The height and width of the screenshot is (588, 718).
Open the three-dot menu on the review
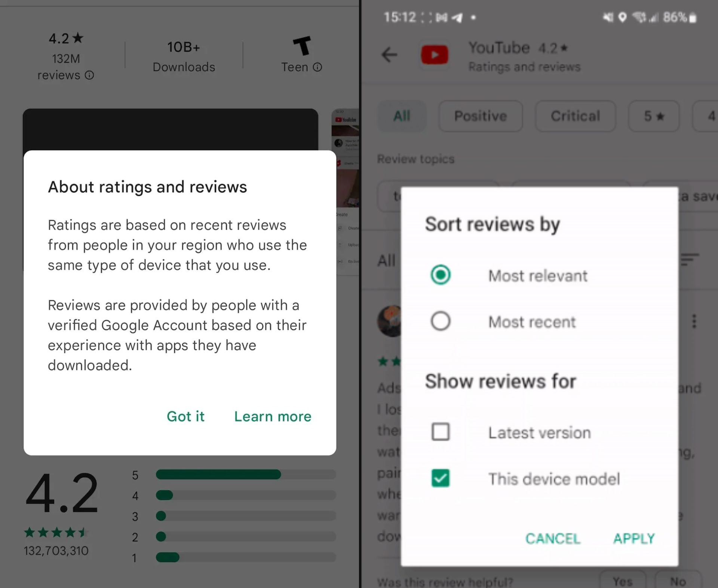pyautogui.click(x=694, y=321)
